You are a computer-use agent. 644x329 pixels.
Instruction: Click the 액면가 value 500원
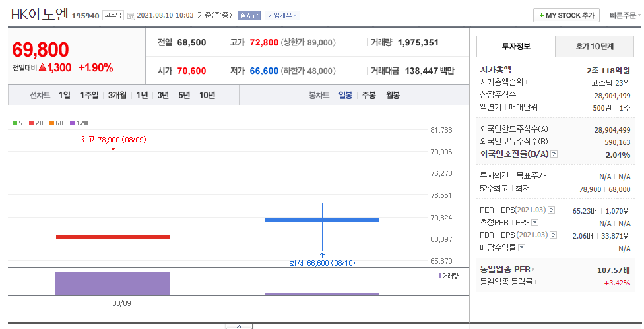coord(602,108)
